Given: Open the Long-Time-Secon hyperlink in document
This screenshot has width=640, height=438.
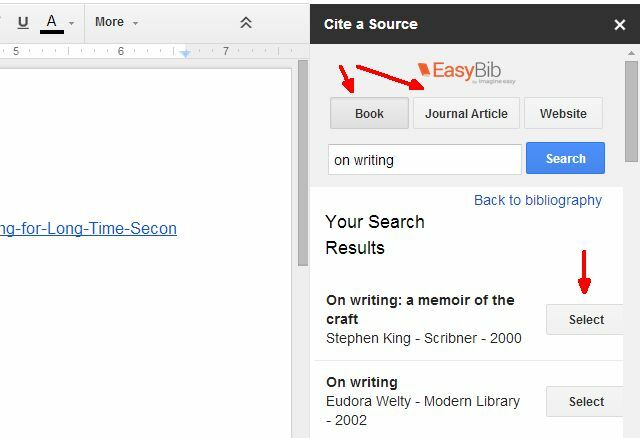Looking at the screenshot, I should pos(88,228).
